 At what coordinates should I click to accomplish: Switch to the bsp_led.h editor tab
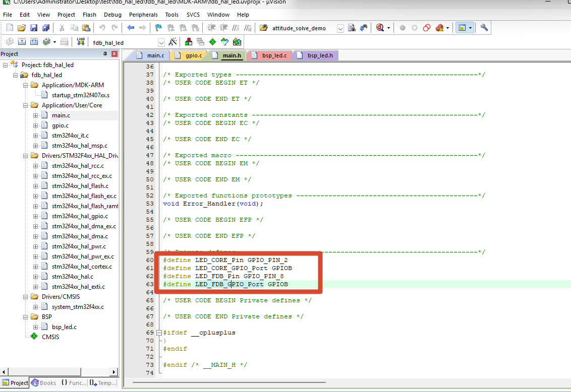[316, 55]
